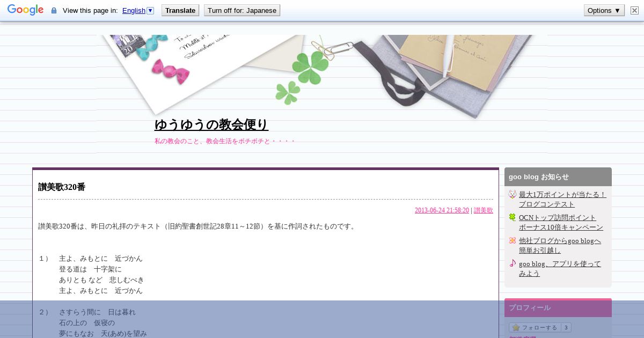Click the music note icon beside goo blog
Screen dimensions: 644x338
coord(513,263)
